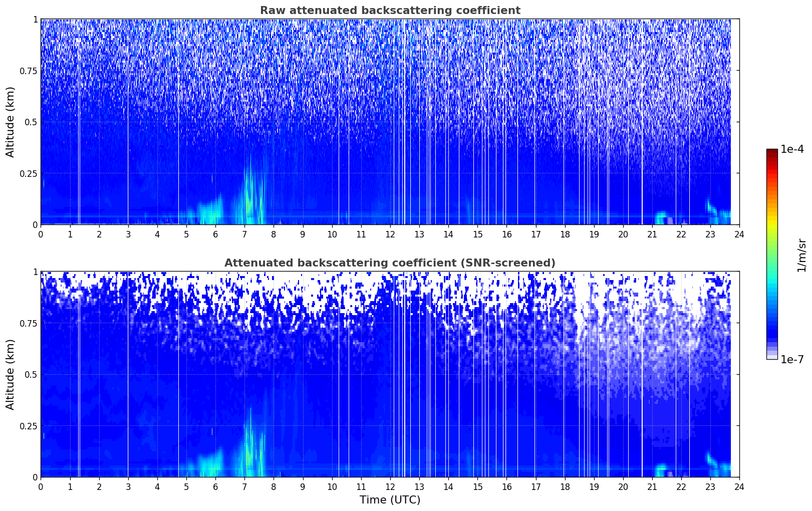This screenshot has width=812, height=511.
Task: Click altitude tick '0.75' on the SNR-screened plot
Action: 29,323
